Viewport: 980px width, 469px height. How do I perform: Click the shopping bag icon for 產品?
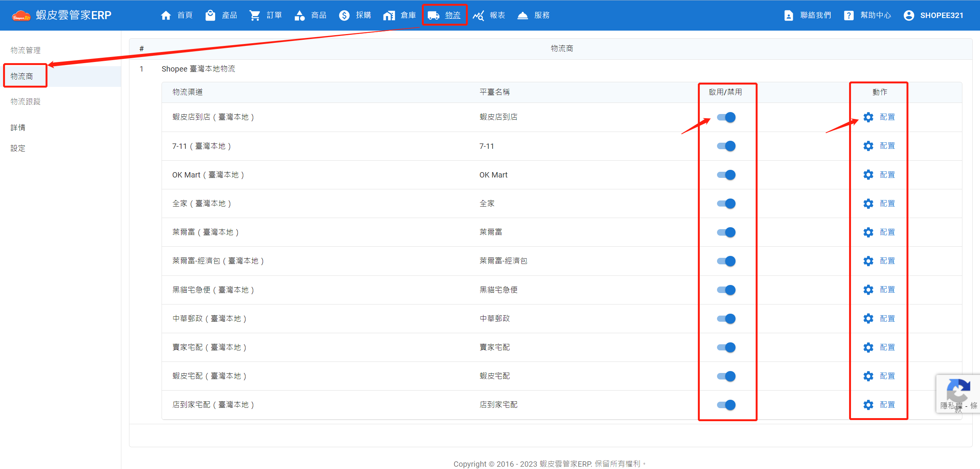(210, 15)
